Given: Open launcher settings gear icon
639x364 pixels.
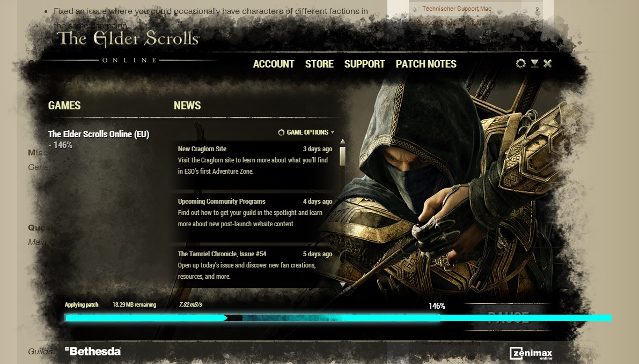Looking at the screenshot, I should tap(520, 63).
